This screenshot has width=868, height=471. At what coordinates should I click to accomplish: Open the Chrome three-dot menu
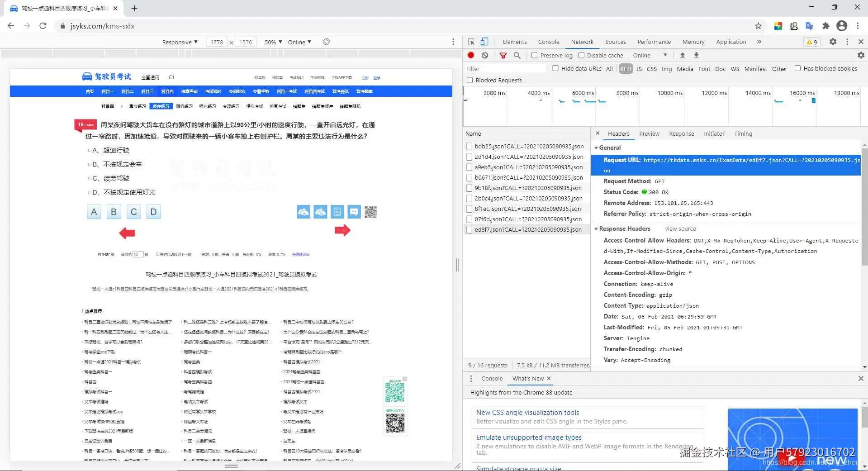click(858, 26)
